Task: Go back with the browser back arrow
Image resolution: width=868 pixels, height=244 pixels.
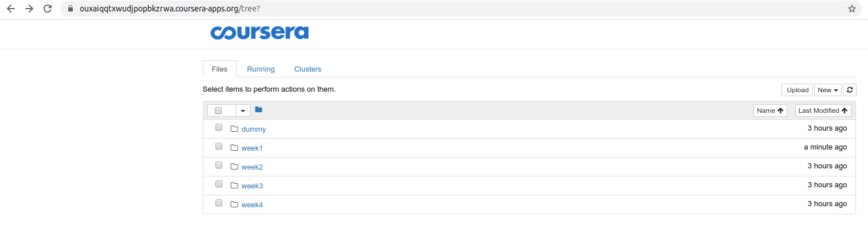Action: pos(11,9)
